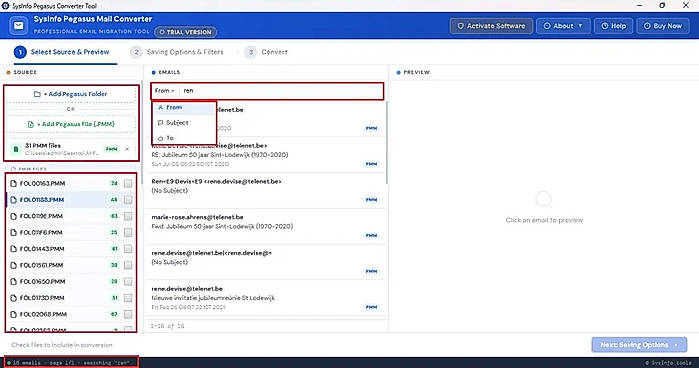
Task: Click the green count badge 24 on FOL00163.PMM
Action: [114, 183]
